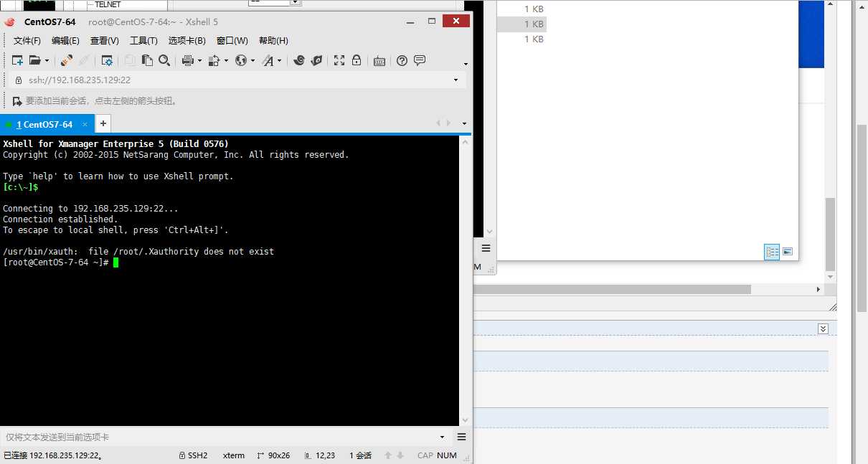Expand the font dropdown arrow
This screenshot has height=464, width=868.
pos(280,61)
